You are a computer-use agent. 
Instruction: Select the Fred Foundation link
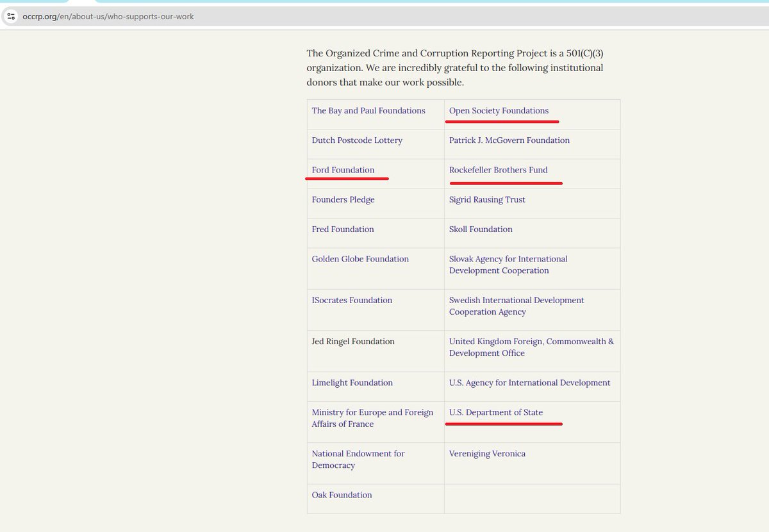[343, 229]
